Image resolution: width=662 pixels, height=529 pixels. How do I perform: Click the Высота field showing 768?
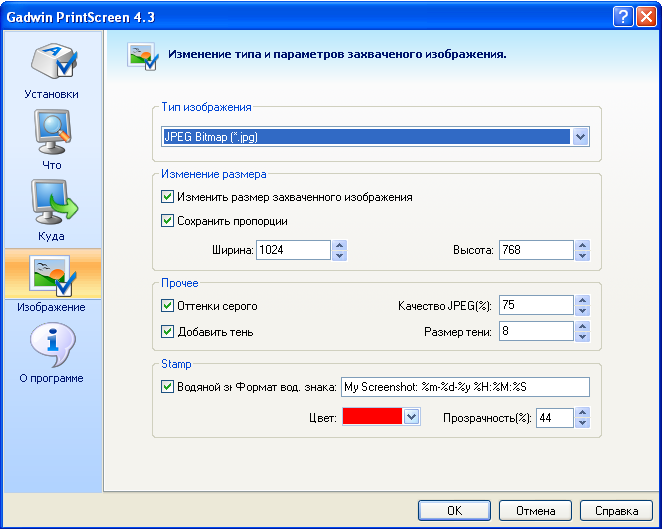tap(536, 250)
